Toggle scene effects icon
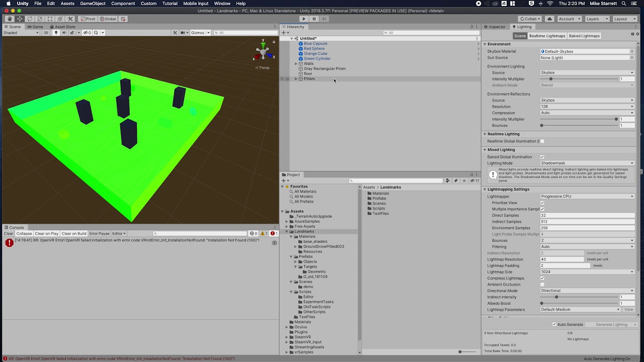The width and height of the screenshot is (644, 362). [x=72, y=33]
